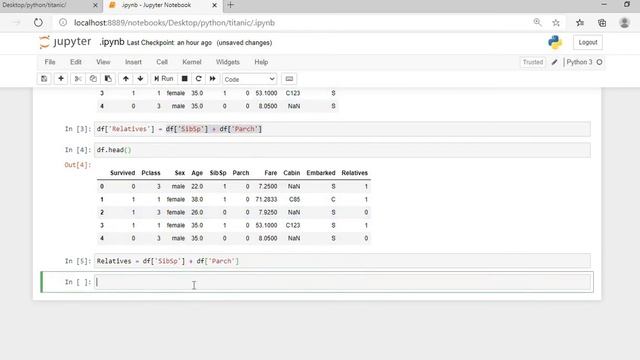Image resolution: width=640 pixels, height=360 pixels.
Task: Click the Relatives column header
Action: 355,173
